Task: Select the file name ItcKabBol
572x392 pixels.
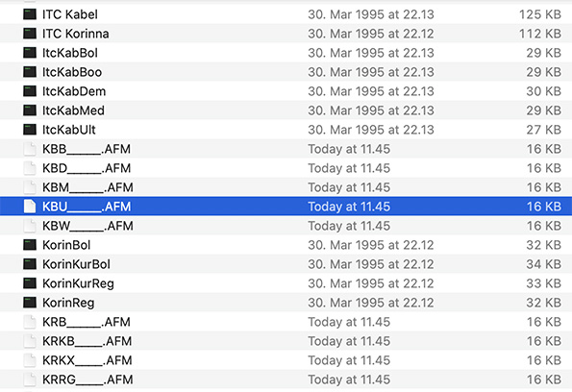Action: click(x=70, y=53)
